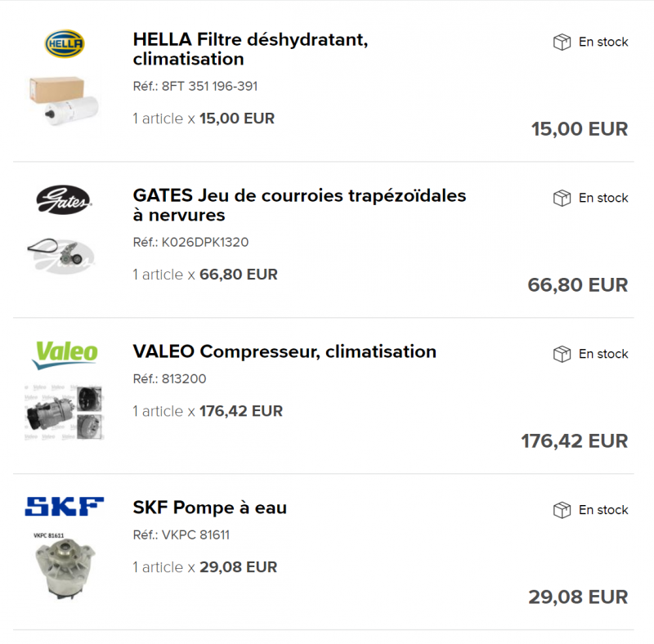This screenshot has height=644, width=654.
Task: Click reference K026DPK1320
Action: pyautogui.click(x=190, y=242)
